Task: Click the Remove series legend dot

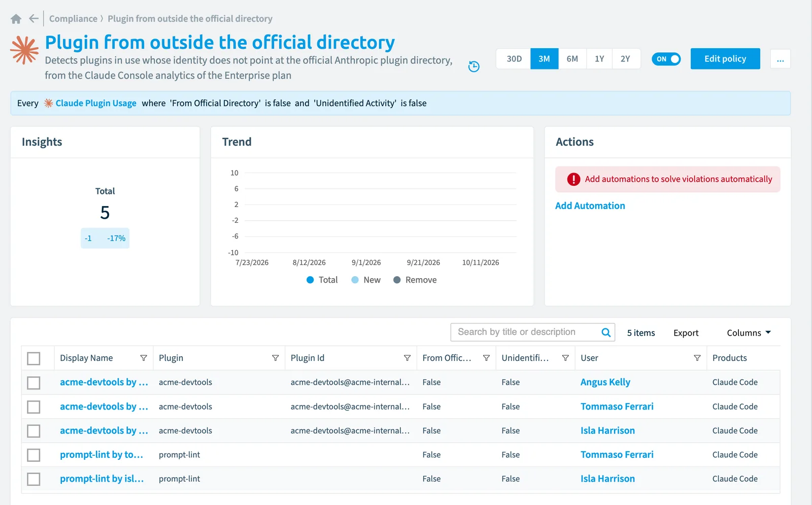Action: [397, 280]
